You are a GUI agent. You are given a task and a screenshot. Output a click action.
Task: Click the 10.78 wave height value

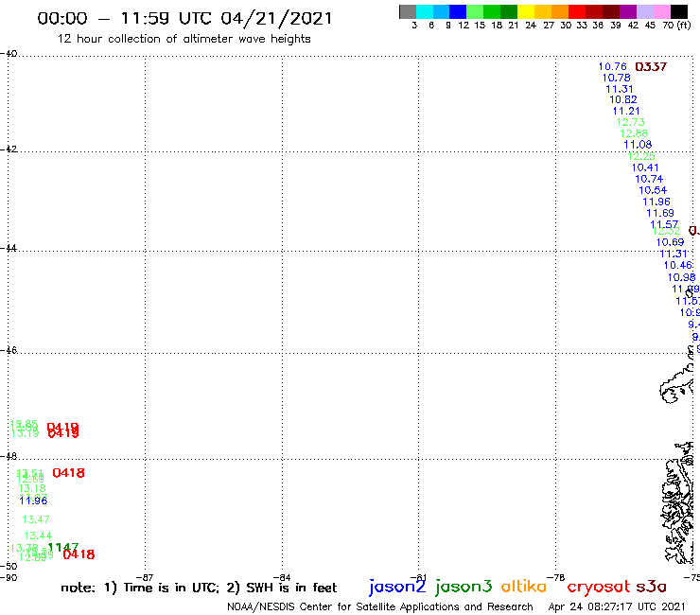click(616, 78)
